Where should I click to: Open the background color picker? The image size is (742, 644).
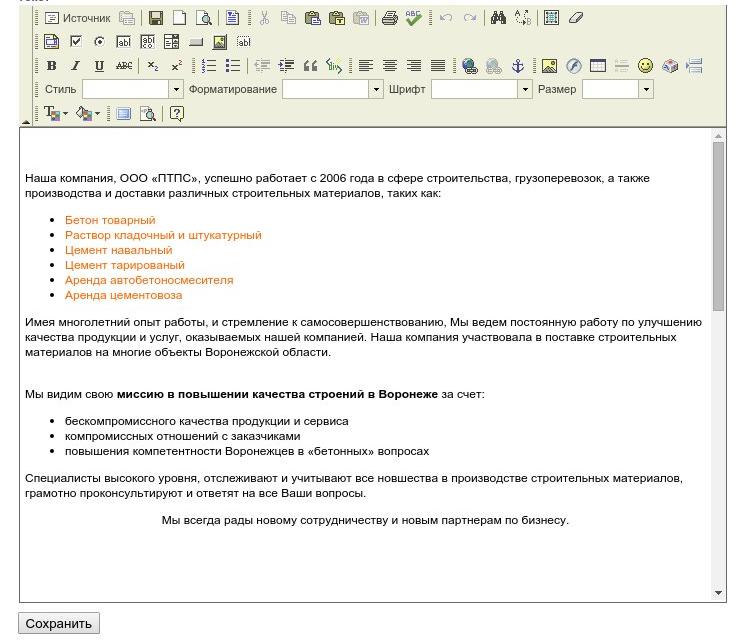pyautogui.click(x=88, y=114)
